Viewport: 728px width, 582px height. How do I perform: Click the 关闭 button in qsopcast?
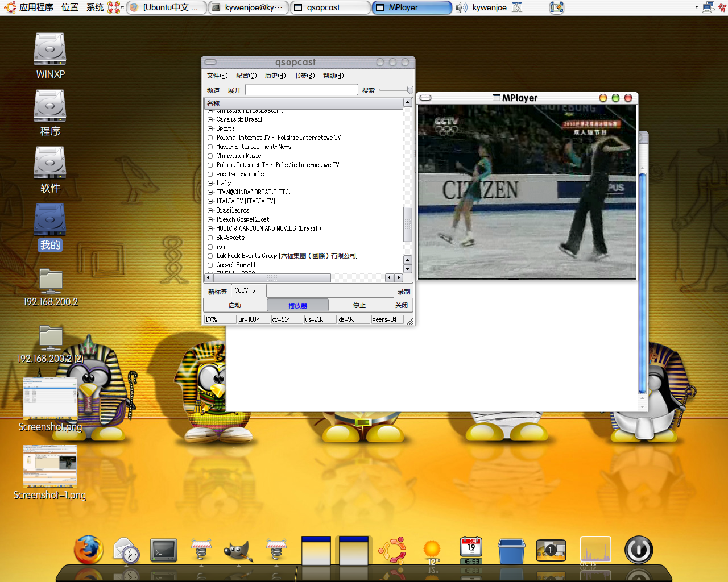pos(402,305)
